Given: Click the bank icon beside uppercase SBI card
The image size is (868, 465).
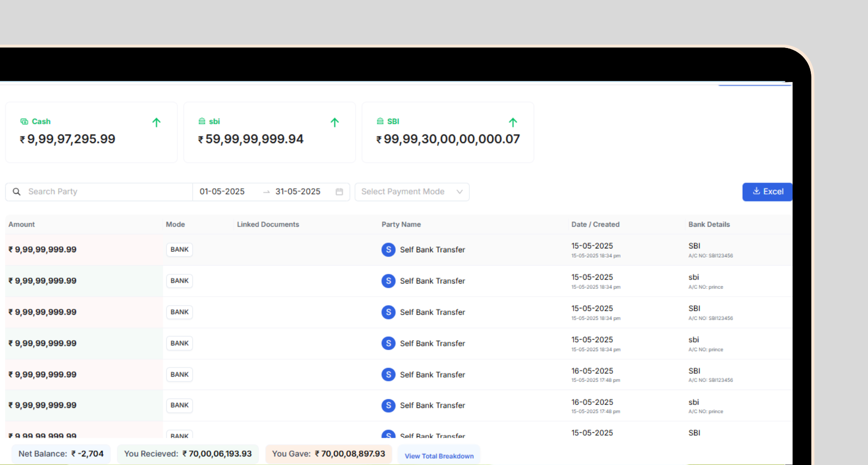Looking at the screenshot, I should 380,122.
